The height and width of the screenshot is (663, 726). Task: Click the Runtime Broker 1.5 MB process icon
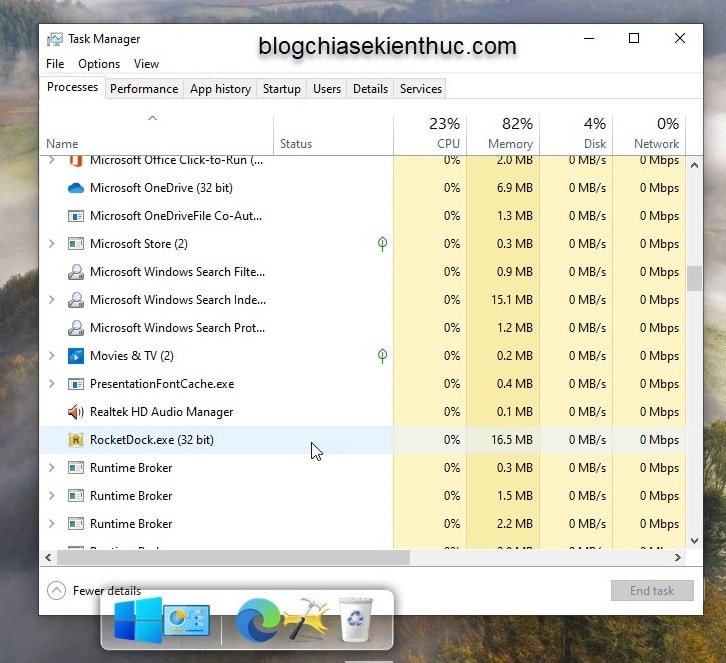coord(76,496)
